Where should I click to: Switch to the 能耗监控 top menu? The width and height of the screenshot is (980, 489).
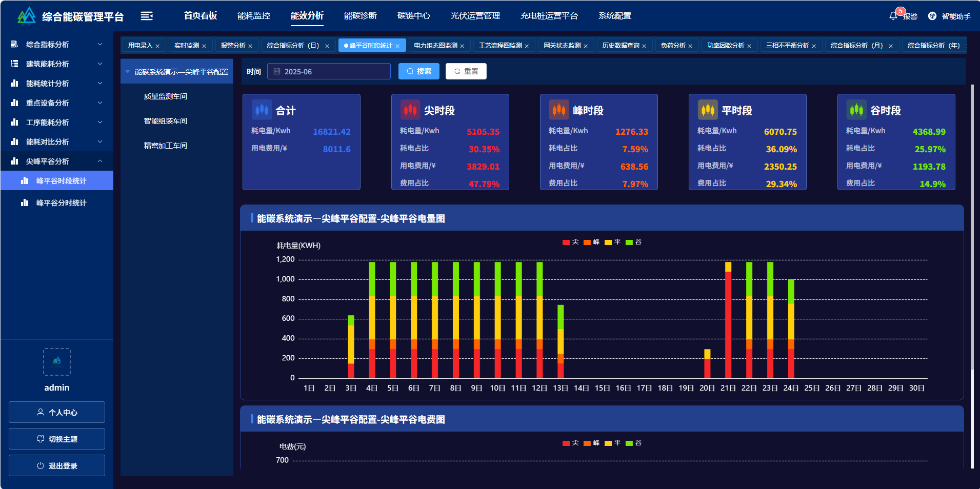253,15
